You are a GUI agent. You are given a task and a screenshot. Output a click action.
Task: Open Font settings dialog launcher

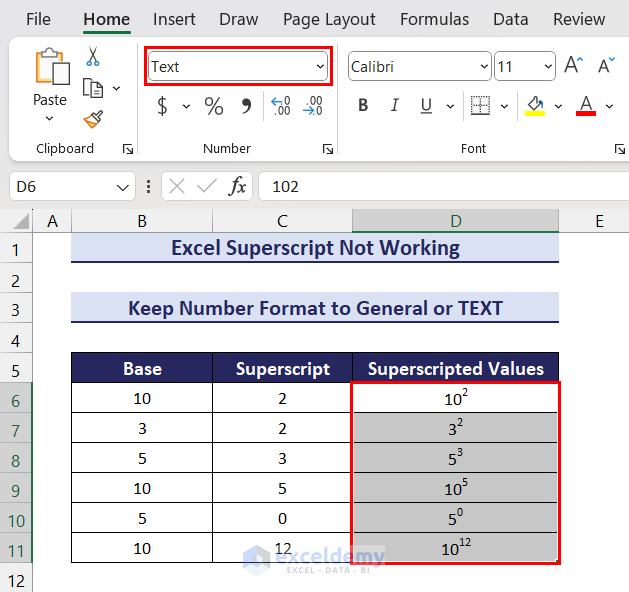[x=619, y=149]
